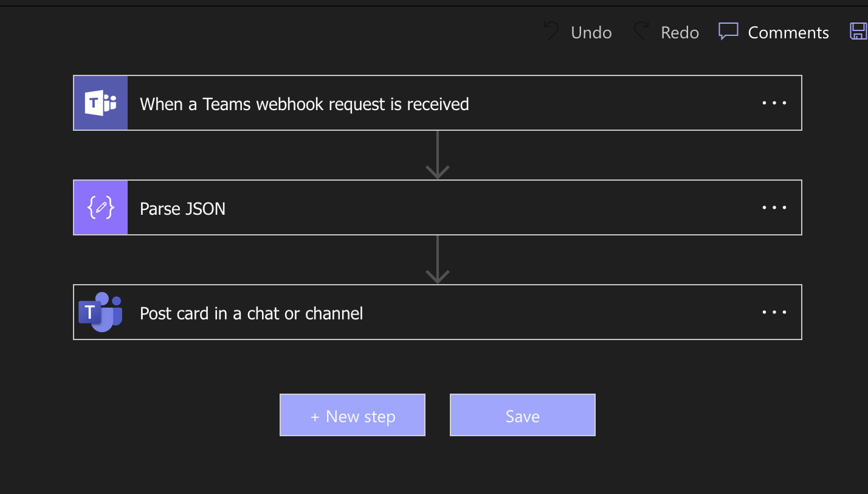This screenshot has height=494, width=868.
Task: Click the floppy disk save icon in toolbar
Action: pyautogui.click(x=858, y=32)
